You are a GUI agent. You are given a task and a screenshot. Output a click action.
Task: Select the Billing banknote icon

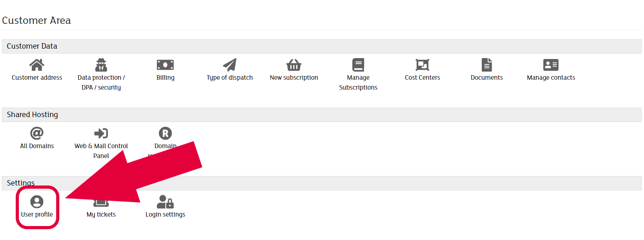coord(165,65)
